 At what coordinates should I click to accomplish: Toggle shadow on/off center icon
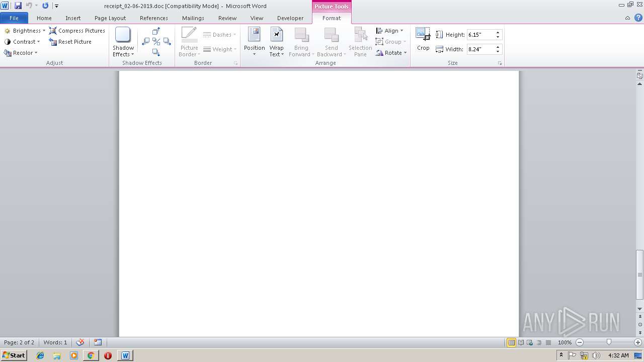(156, 42)
